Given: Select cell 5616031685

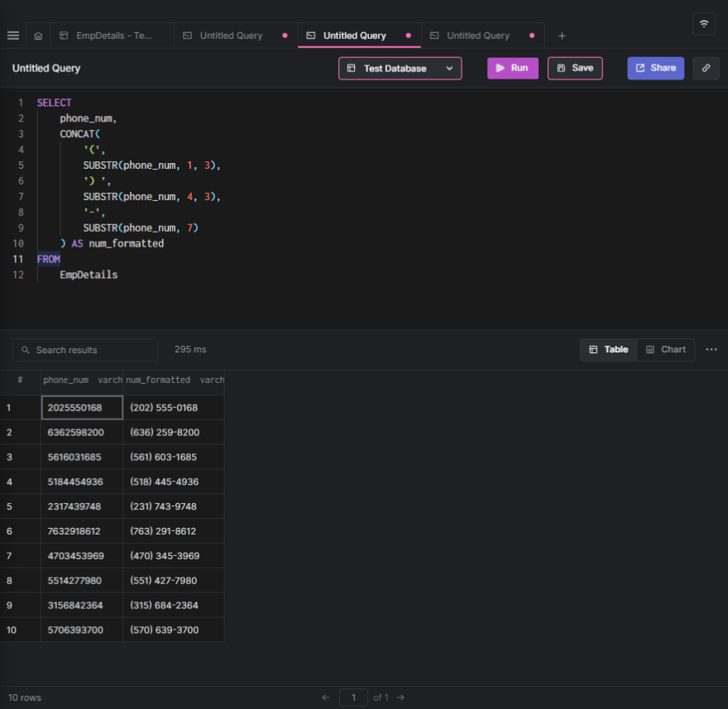Looking at the screenshot, I should point(82,457).
